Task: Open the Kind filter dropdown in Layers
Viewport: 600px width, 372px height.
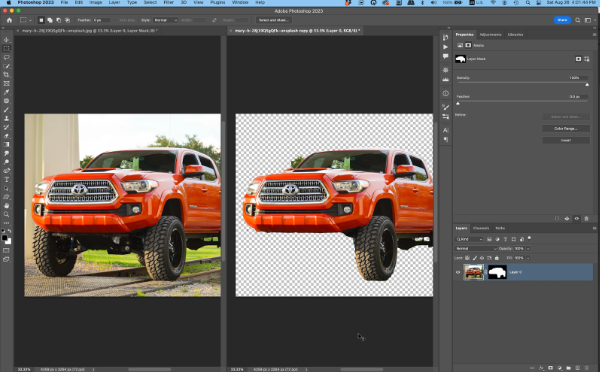Action: [469, 239]
